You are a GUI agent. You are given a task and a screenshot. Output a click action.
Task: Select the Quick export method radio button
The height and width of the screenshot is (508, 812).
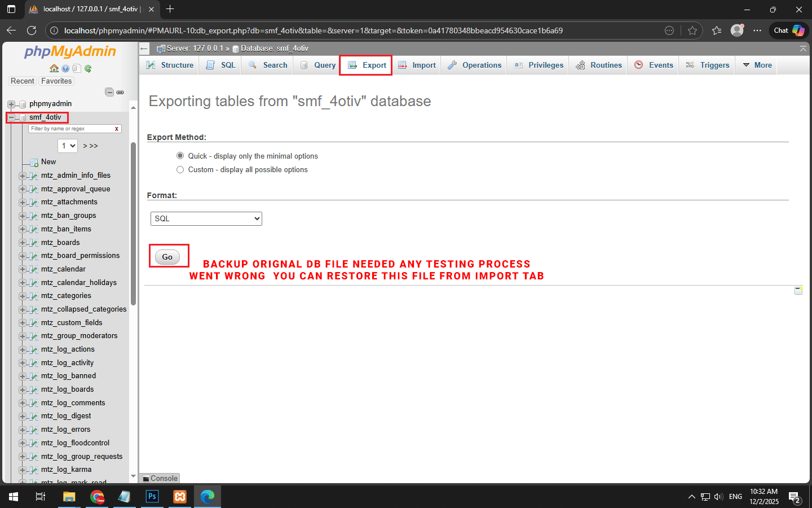point(180,156)
